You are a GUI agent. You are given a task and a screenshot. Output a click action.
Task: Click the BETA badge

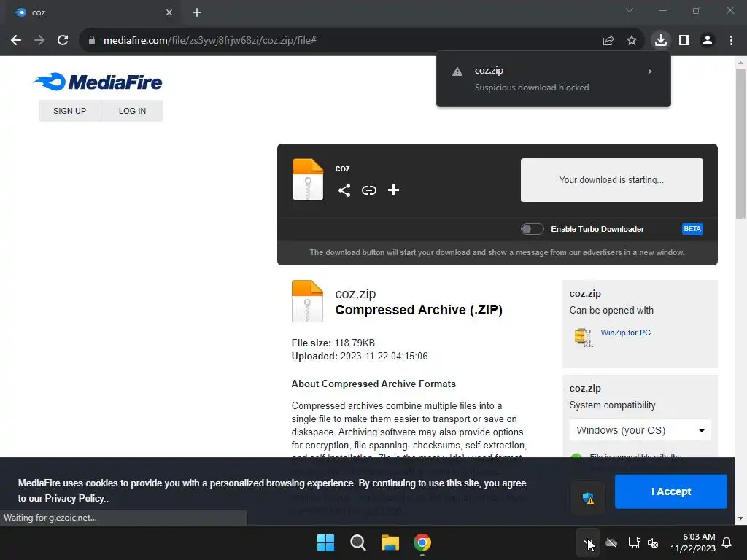coord(692,229)
